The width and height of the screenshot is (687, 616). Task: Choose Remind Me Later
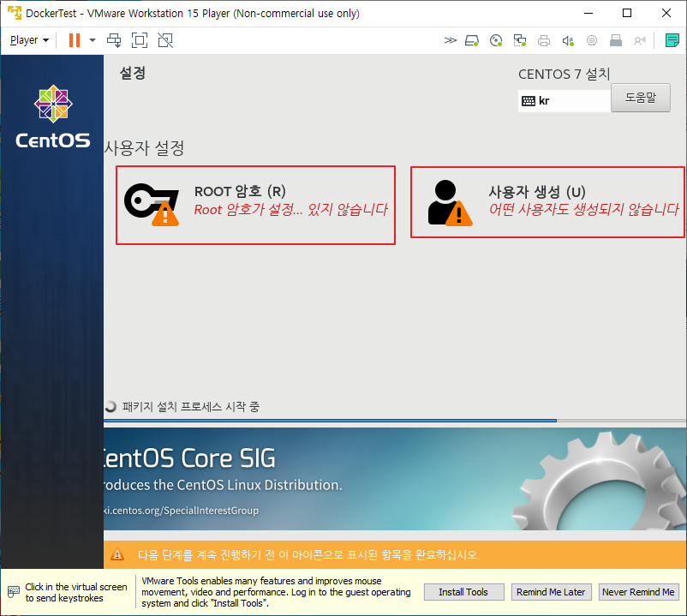pyautogui.click(x=551, y=592)
